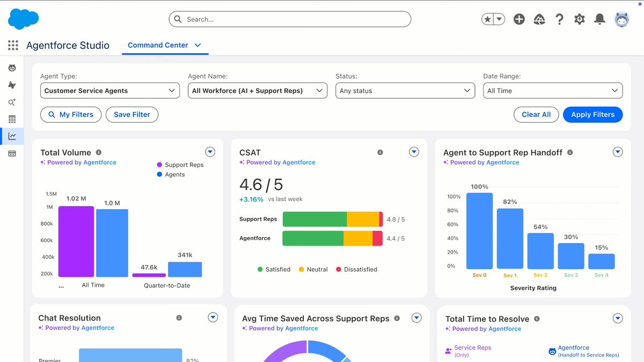Click info icon beside Total Time to Resolve
Image resolution: width=644 pixels, height=362 pixels.
pyautogui.click(x=537, y=319)
